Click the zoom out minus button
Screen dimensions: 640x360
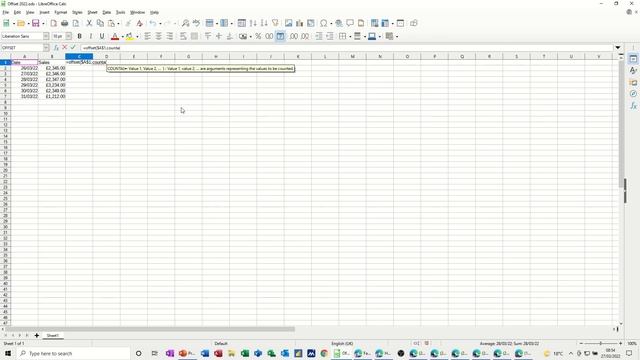click(x=581, y=344)
